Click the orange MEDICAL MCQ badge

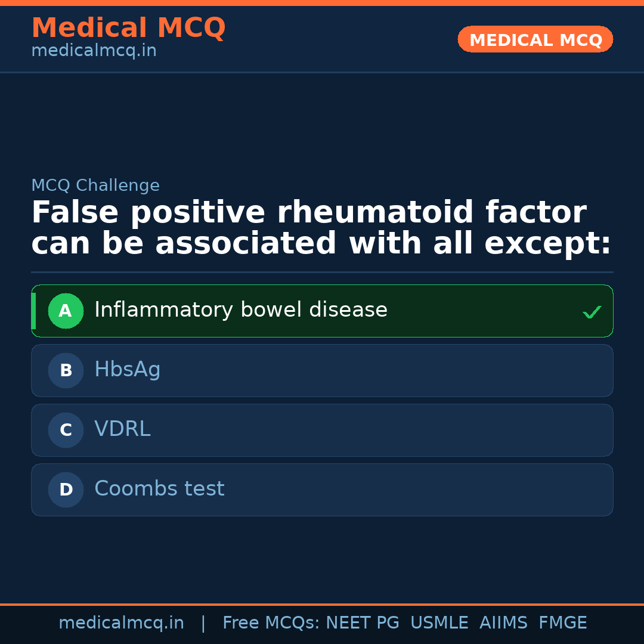[x=535, y=39]
